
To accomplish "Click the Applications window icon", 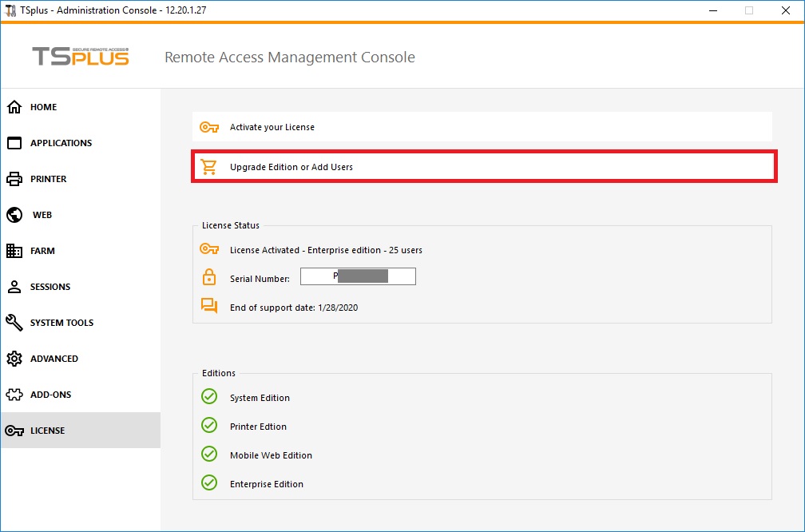I will pos(14,143).
